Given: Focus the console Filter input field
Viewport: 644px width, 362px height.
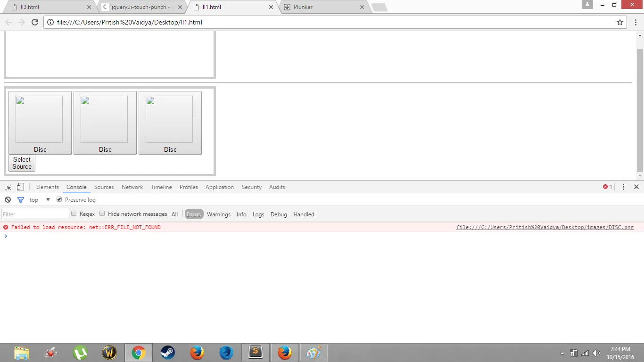Looking at the screenshot, I should tap(35, 214).
